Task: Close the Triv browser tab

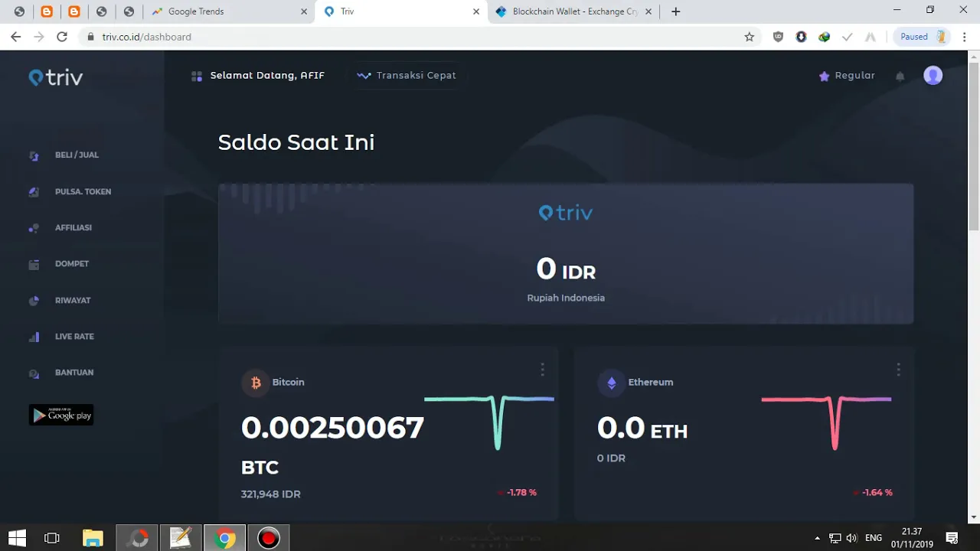Action: point(476,11)
